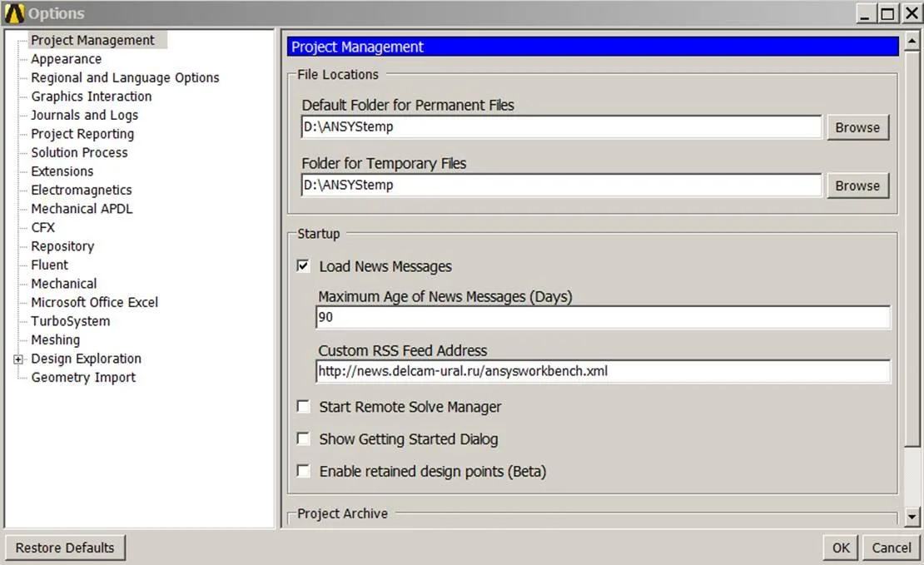Enable Show Getting Started Dialog
The image size is (924, 565).
coord(304,439)
